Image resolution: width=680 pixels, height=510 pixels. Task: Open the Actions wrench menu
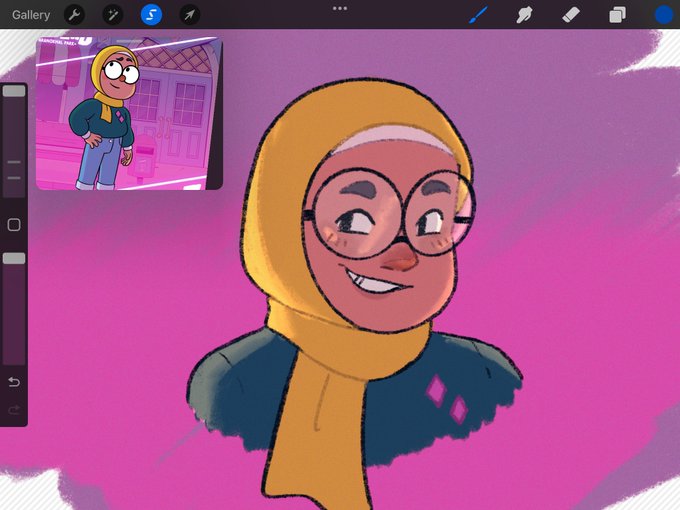coord(75,15)
